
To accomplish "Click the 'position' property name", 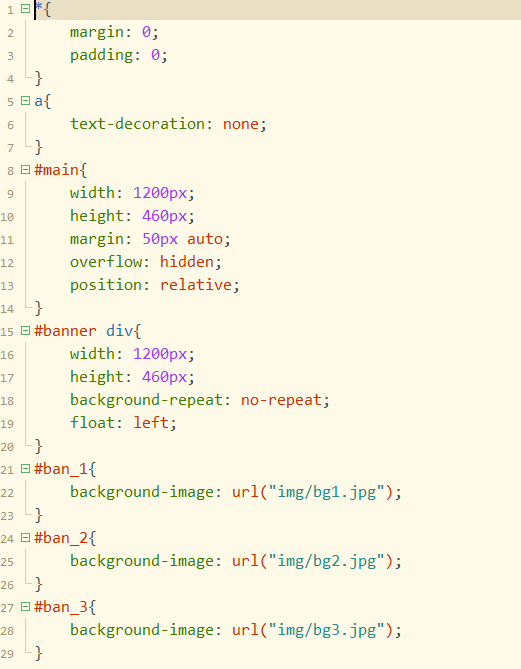I will (x=106, y=285).
